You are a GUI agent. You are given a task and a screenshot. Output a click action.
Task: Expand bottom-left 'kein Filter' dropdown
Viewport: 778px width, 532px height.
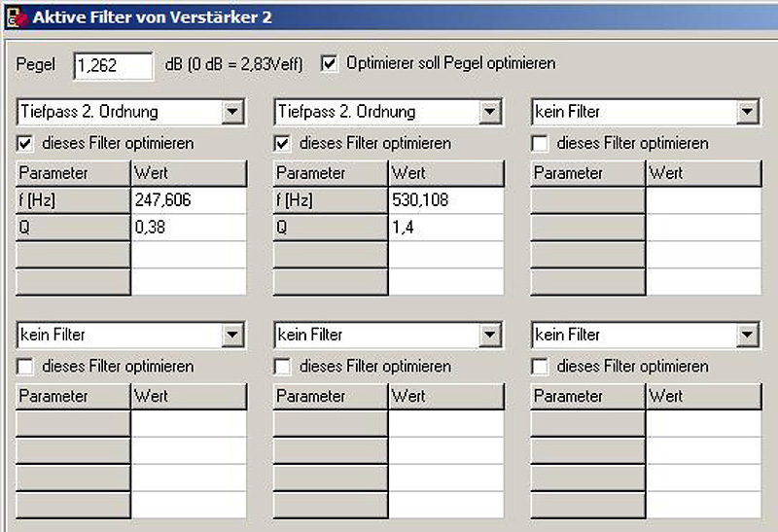pyautogui.click(x=232, y=336)
